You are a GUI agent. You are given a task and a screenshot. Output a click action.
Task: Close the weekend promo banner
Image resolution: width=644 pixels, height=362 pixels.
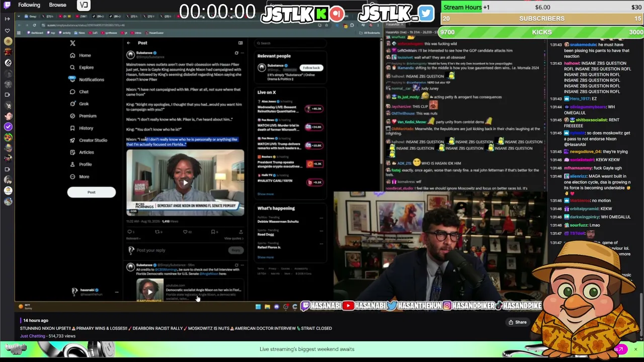point(635,349)
